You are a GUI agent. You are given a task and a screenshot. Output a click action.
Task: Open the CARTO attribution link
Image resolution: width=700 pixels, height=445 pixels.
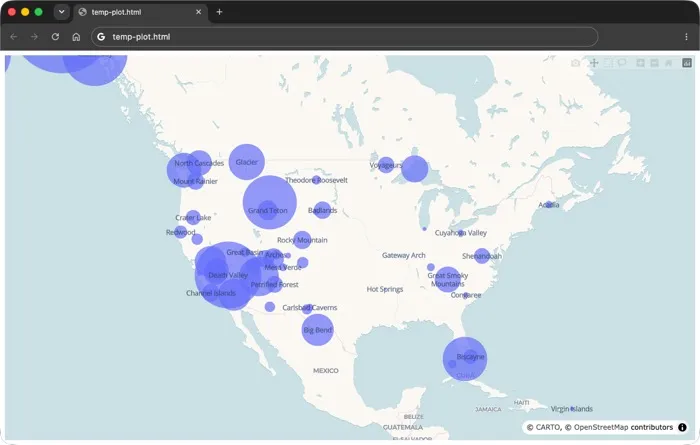point(548,427)
